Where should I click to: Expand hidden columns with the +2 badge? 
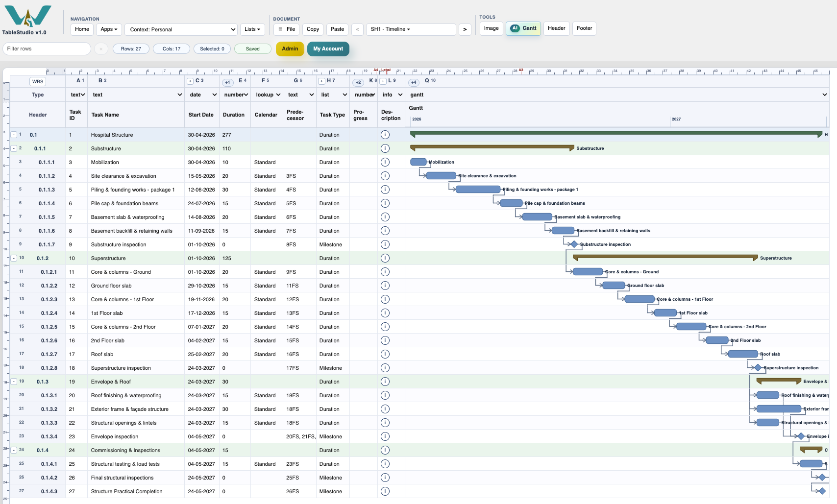pos(358,82)
